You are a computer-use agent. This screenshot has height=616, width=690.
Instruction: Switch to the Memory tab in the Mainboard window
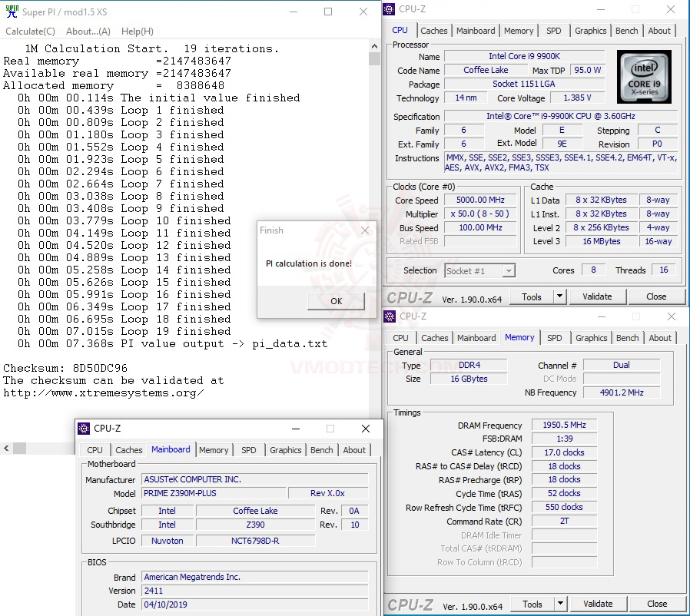(x=214, y=450)
